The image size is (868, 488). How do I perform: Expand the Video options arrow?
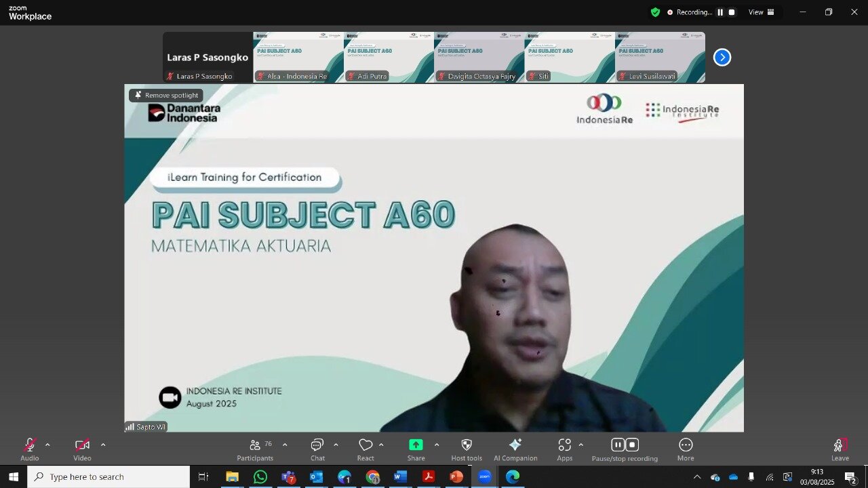(103, 445)
